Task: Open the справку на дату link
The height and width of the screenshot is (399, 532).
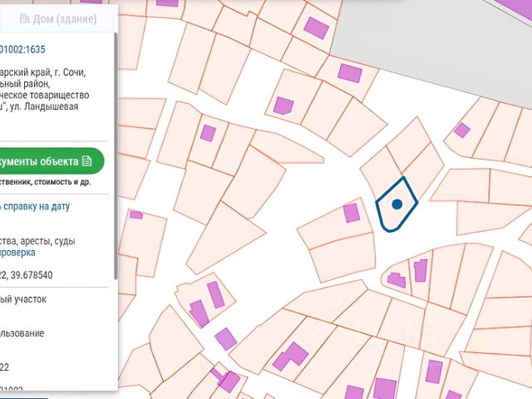Action: [46, 206]
